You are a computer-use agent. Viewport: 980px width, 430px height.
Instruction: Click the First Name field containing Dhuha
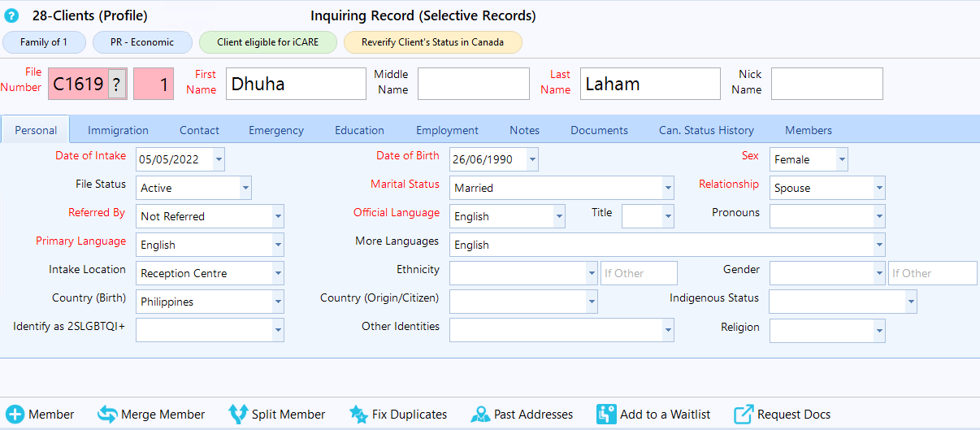(x=296, y=84)
